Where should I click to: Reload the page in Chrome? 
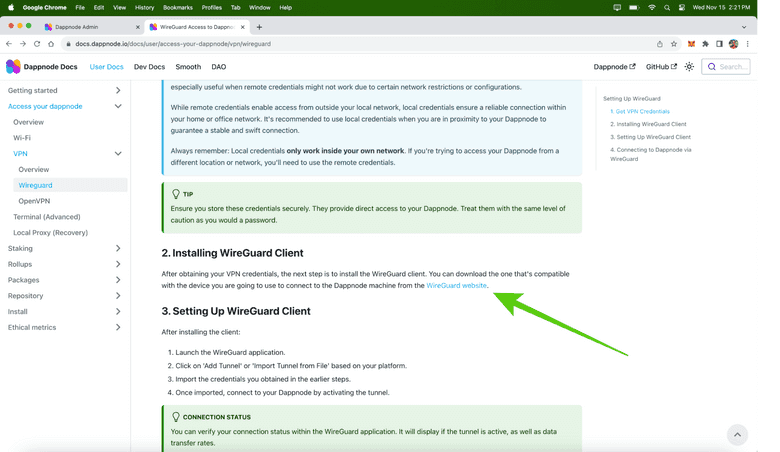click(x=37, y=44)
